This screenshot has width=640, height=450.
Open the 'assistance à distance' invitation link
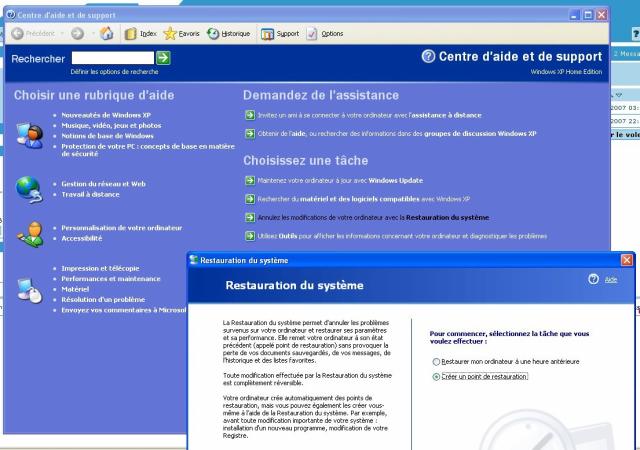369,116
